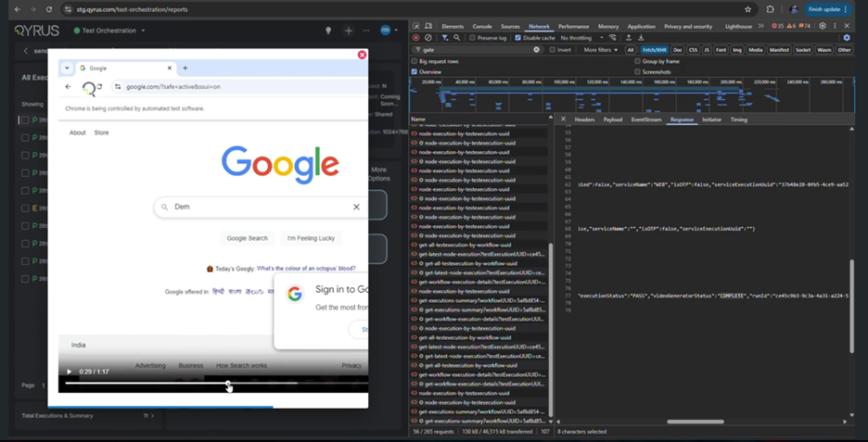Expand the More filters dropdown
The image size is (868, 442).
pos(600,50)
